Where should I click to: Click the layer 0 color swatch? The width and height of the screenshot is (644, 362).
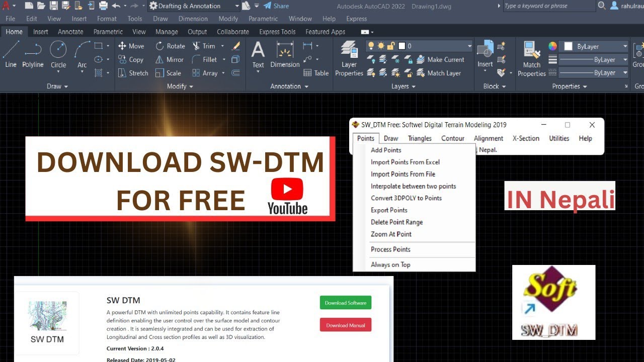coord(401,46)
